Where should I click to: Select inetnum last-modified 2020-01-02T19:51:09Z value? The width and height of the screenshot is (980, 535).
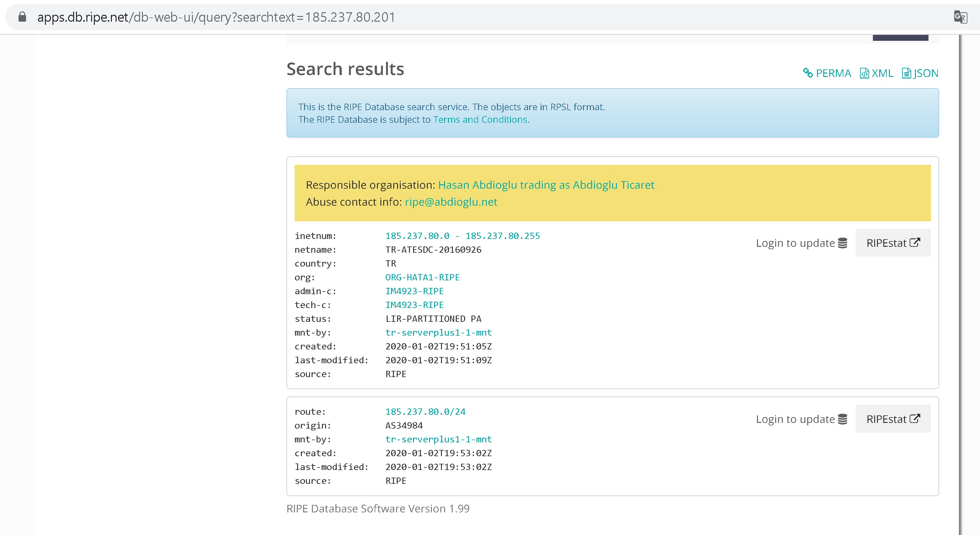pos(438,360)
